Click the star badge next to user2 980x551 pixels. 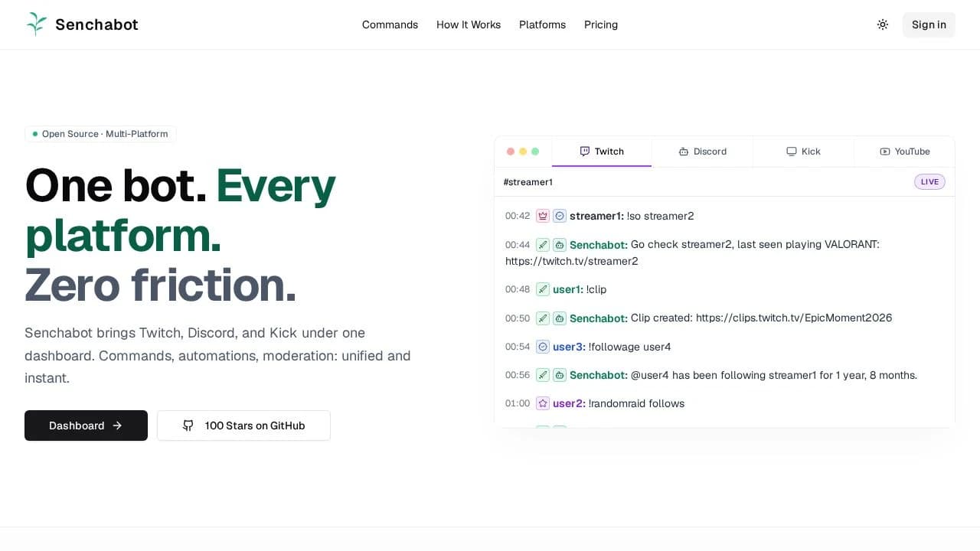pyautogui.click(x=543, y=403)
